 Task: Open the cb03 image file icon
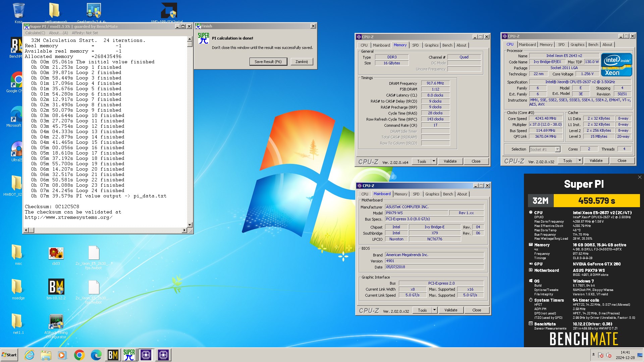tap(56, 253)
